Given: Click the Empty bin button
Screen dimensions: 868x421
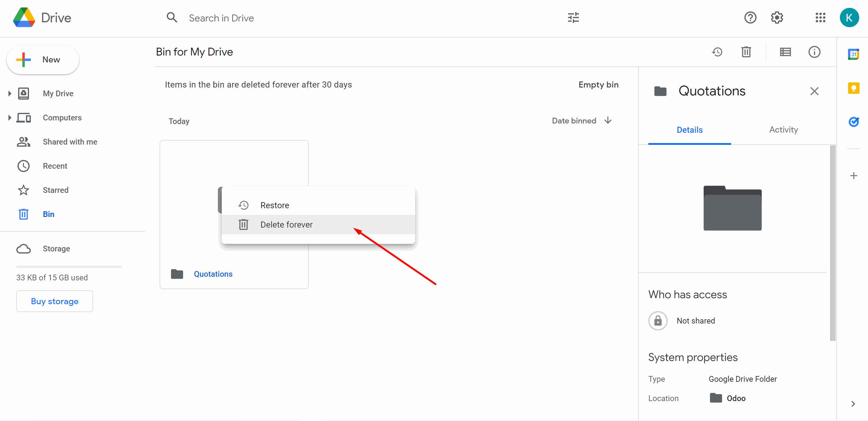Looking at the screenshot, I should coord(599,85).
